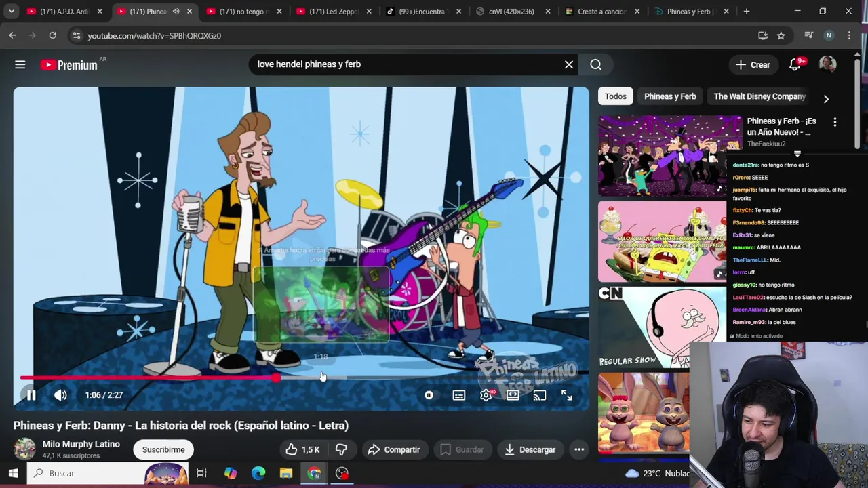Open YouTube account avatar menu
Viewport: 868px width, 488px height.
coord(827,64)
